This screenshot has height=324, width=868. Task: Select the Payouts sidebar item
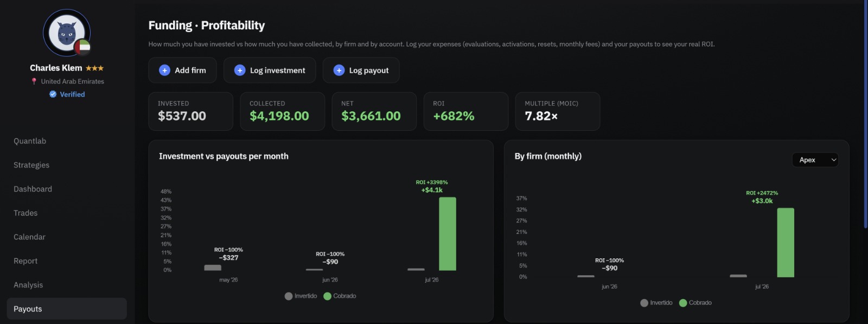tap(67, 309)
